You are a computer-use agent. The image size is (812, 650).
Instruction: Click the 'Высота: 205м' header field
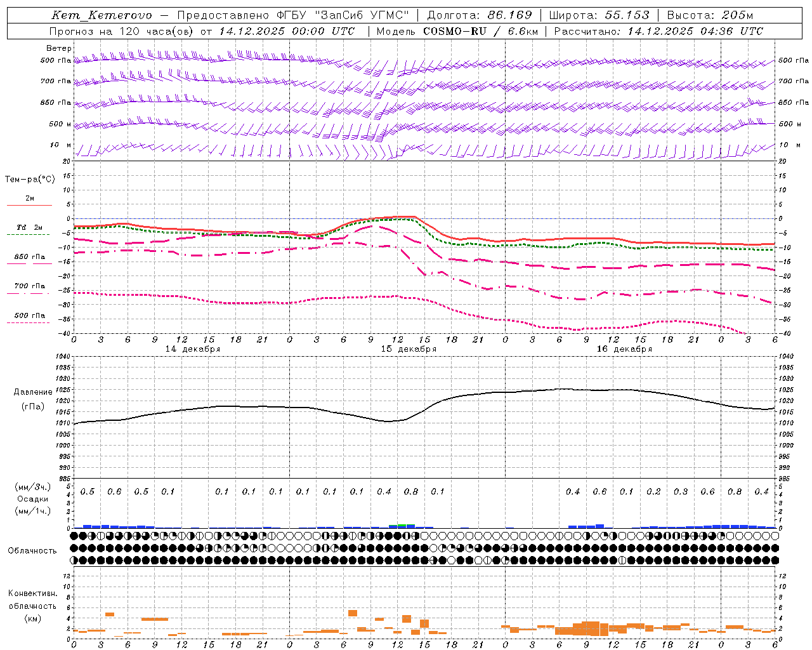(710, 15)
